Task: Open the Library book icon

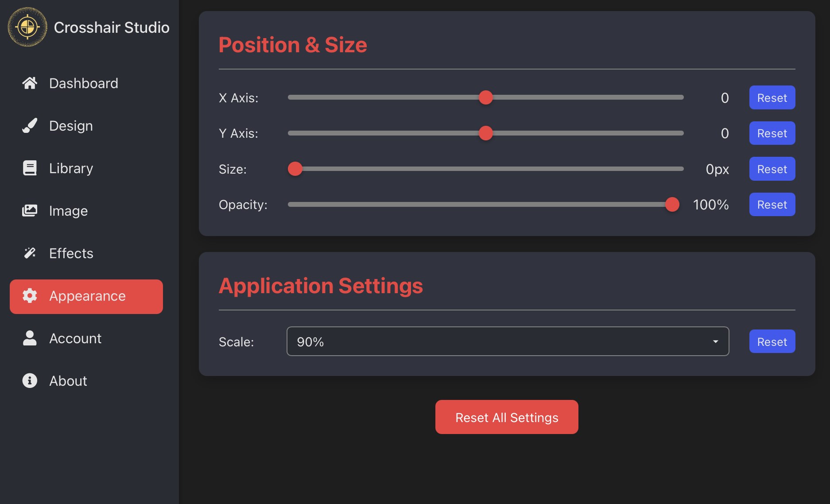Action: pos(30,168)
